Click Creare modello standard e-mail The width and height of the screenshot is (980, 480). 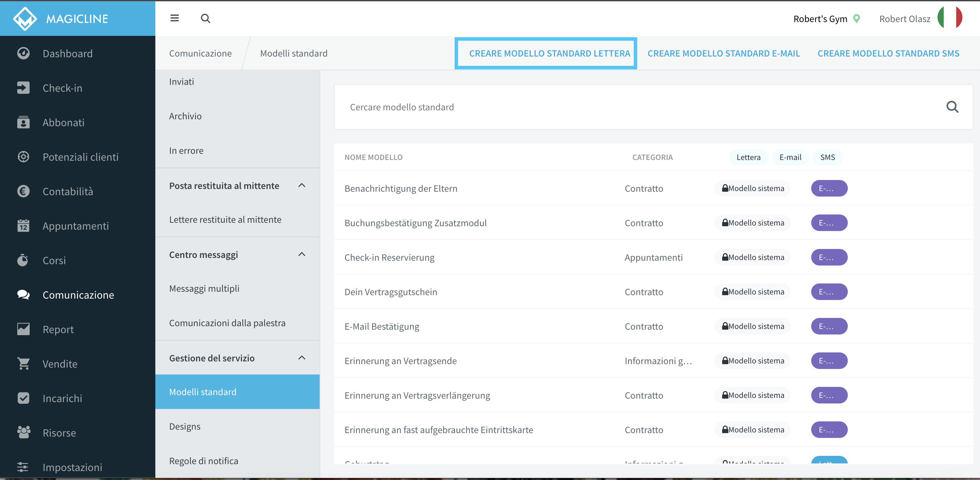[x=724, y=53]
